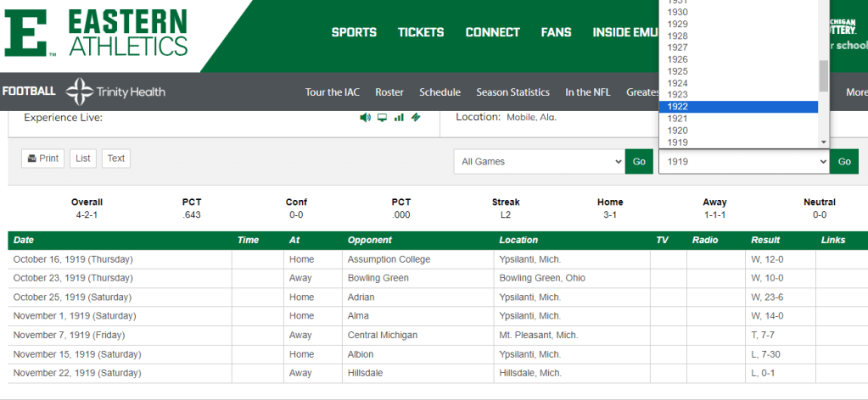Click the audio speaker icon beside Experience Live
868x400 pixels.
click(365, 118)
